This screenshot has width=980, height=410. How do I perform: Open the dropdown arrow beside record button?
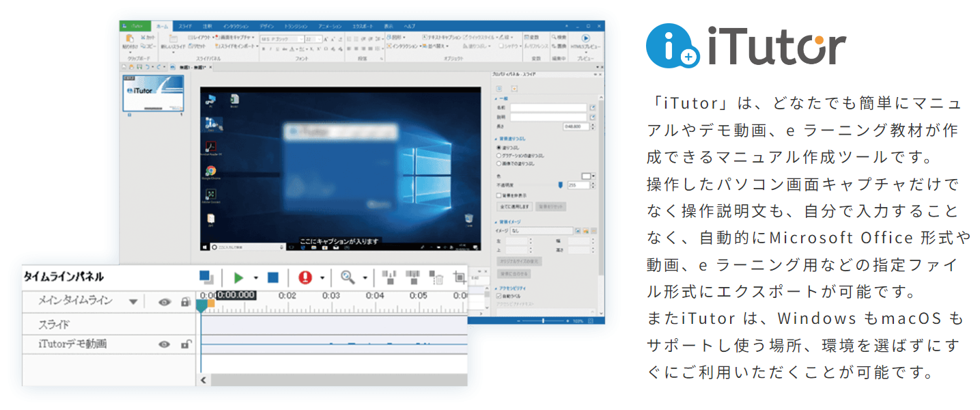click(x=322, y=278)
